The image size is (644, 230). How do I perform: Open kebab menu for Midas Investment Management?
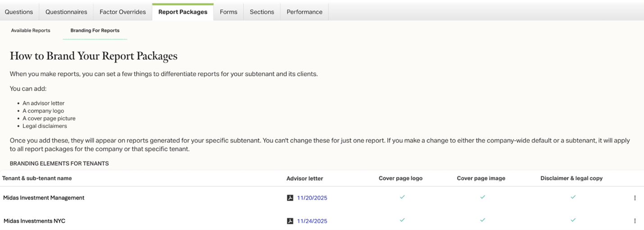pyautogui.click(x=635, y=198)
